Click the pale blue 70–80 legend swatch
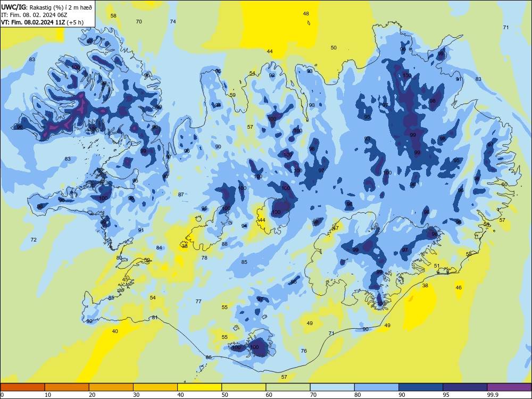The image size is (532, 399). point(332,387)
